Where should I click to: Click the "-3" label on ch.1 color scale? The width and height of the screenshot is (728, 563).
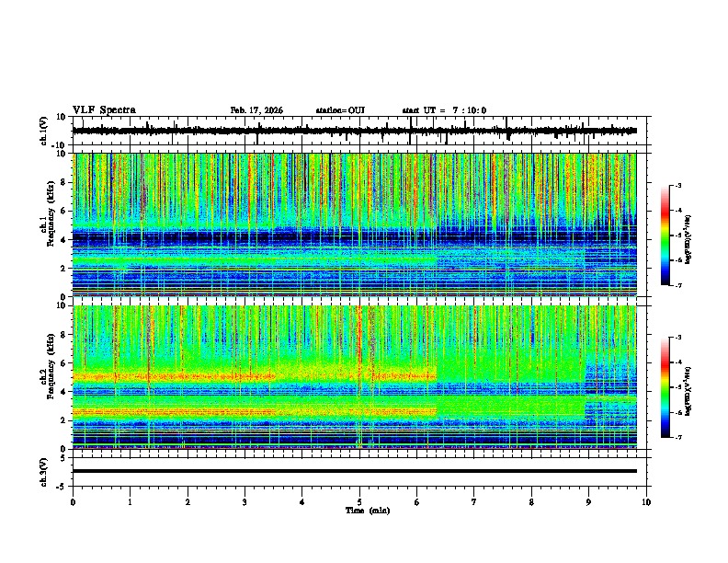click(x=677, y=185)
